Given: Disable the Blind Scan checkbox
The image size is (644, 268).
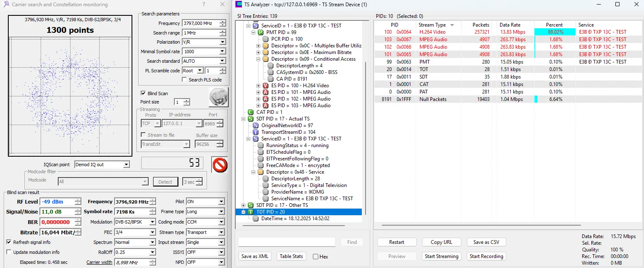Looking at the screenshot, I should [143, 93].
